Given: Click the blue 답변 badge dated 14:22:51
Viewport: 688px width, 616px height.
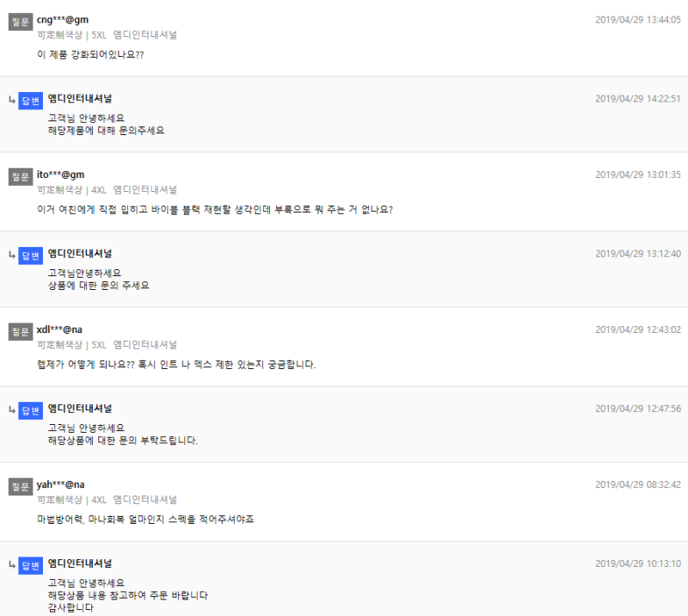Looking at the screenshot, I should tap(30, 101).
